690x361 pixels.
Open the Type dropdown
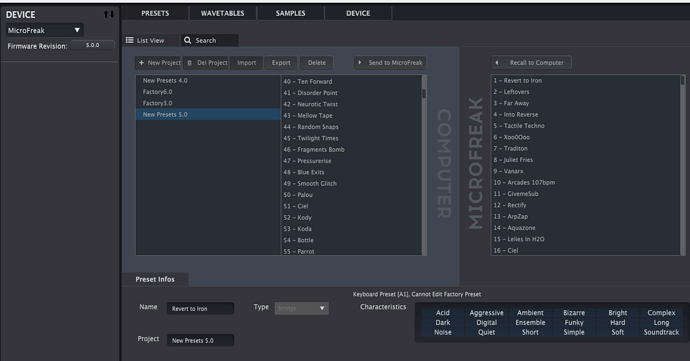(x=301, y=308)
